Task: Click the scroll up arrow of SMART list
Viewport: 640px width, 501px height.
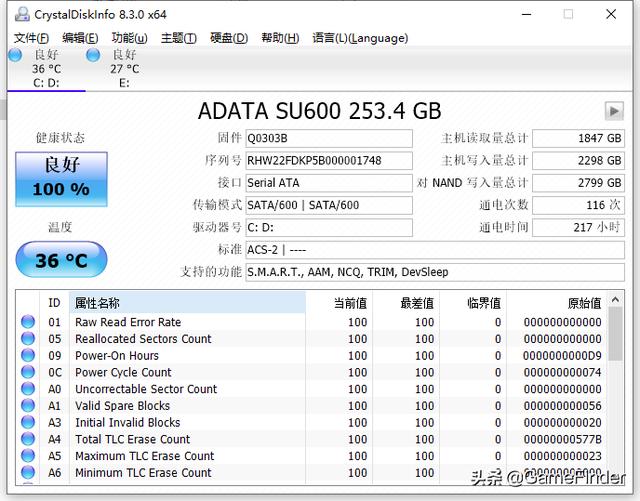Action: pos(616,300)
